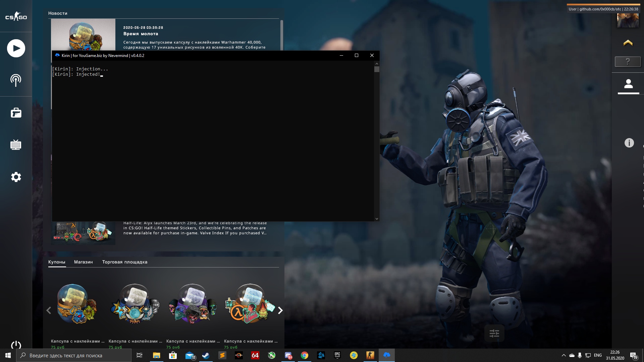Screen dimensions: 644x362
Task: Open Google Chrome from the taskbar
Action: 304,355
